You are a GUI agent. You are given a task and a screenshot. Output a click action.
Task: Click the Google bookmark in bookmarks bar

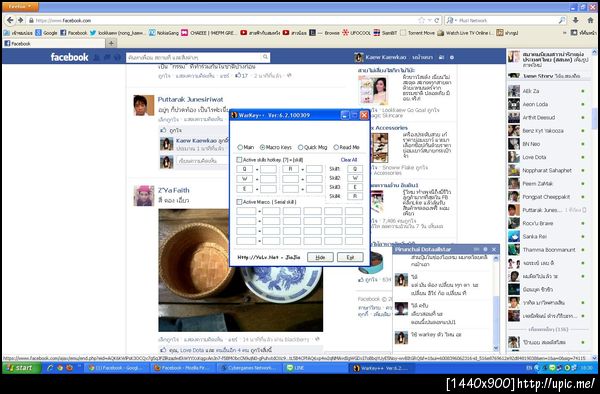pos(46,33)
